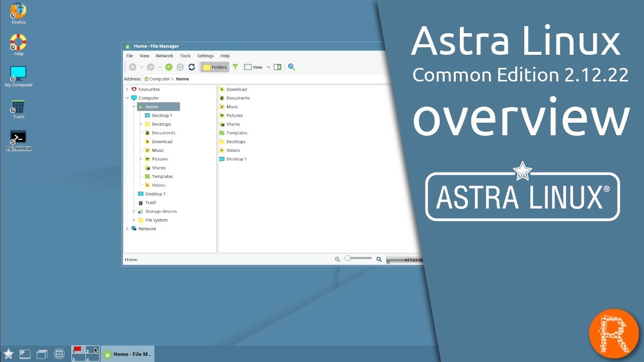Screen dimensions: 644x362
Task: Launch Firefox from the desktop
Action: pos(18,11)
